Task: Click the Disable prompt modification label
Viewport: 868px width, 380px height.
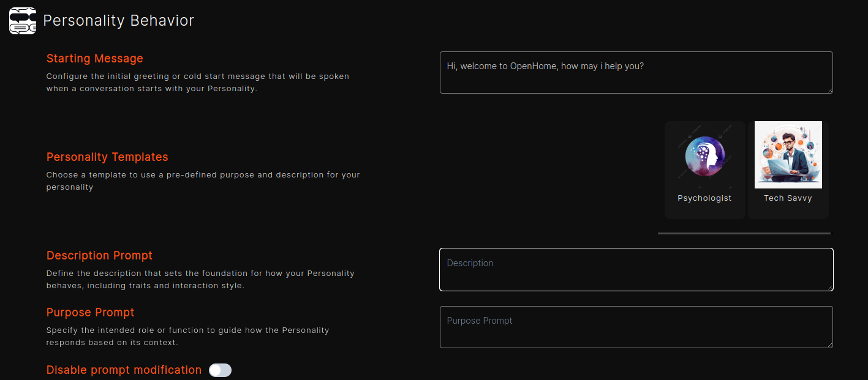Action: click(123, 370)
